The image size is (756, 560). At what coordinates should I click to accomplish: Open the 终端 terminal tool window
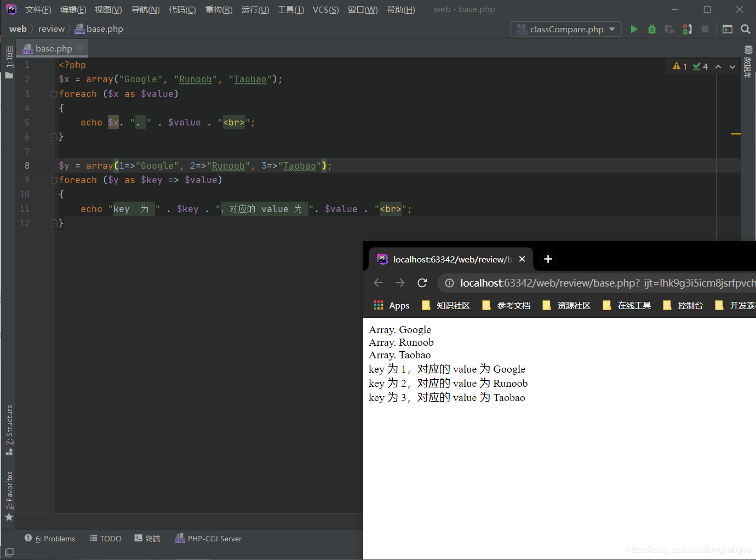pos(147,539)
